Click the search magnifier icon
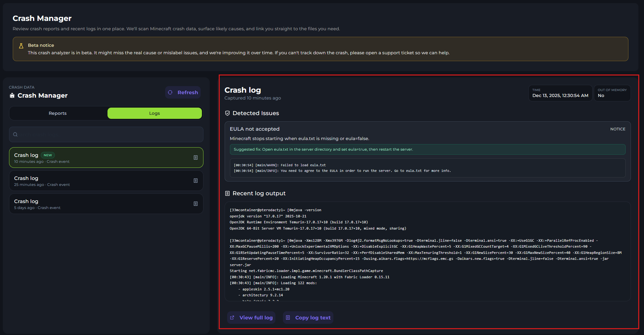This screenshot has height=335, width=644. tap(15, 134)
